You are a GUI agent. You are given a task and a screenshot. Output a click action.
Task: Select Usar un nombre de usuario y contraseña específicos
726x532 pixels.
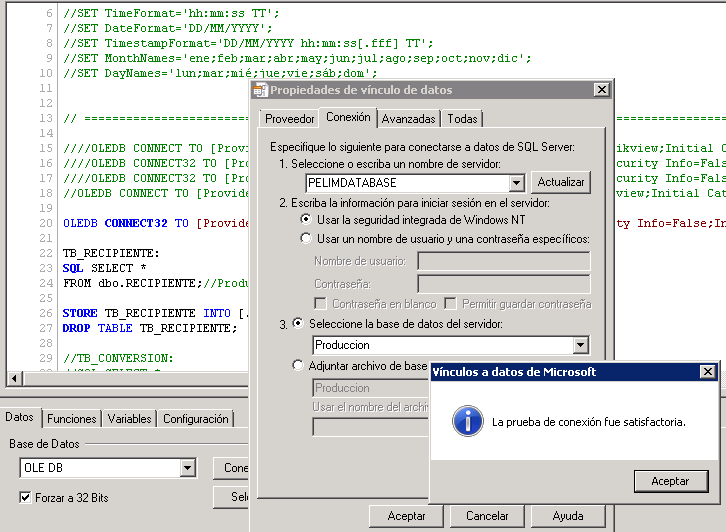pyautogui.click(x=306, y=238)
